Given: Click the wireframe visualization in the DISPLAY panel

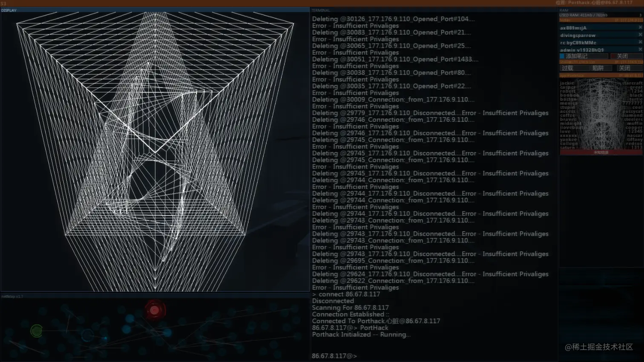Looking at the screenshot, I should 155,152.
